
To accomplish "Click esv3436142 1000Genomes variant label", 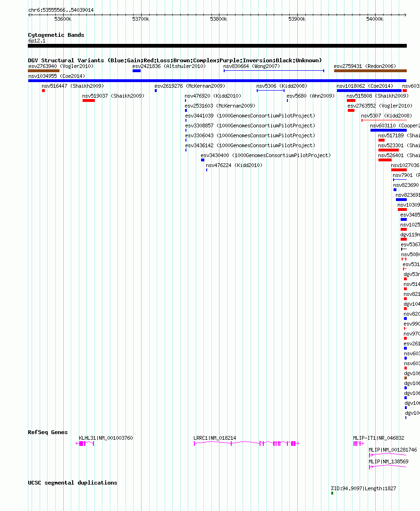I will [250, 145].
